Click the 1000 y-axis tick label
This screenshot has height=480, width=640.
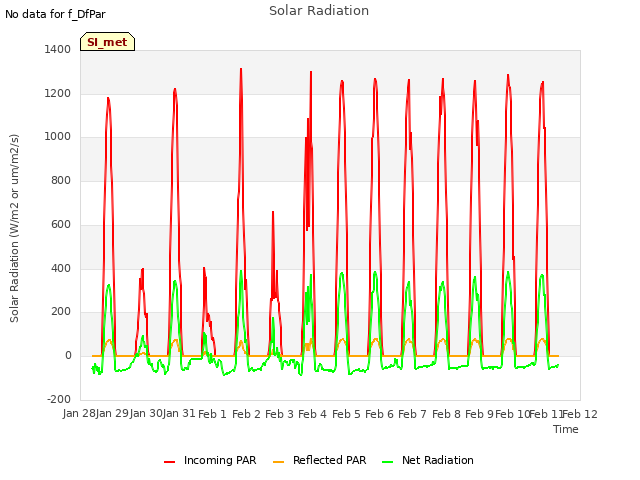point(58,137)
